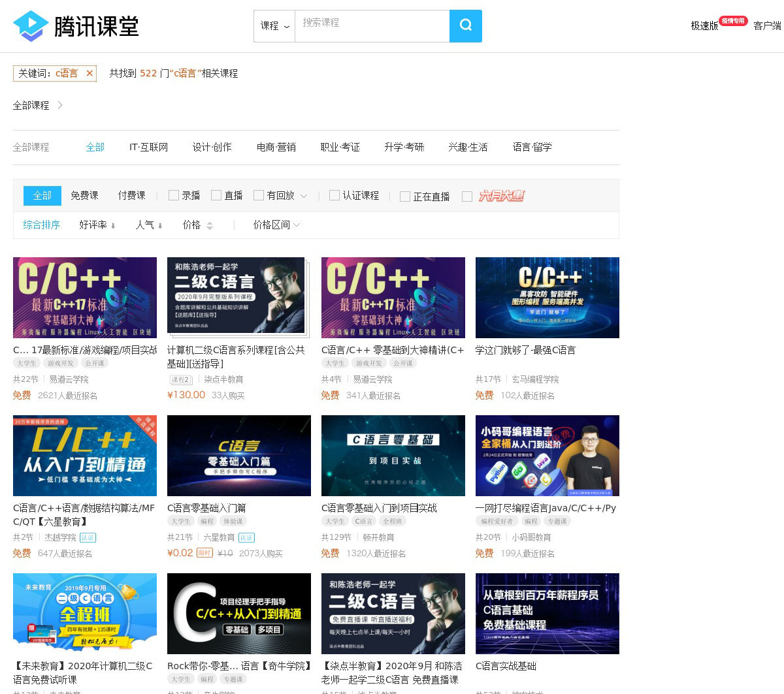Select the 职业·考证 category
Image resolution: width=784 pixels, height=694 pixels.
pos(340,147)
